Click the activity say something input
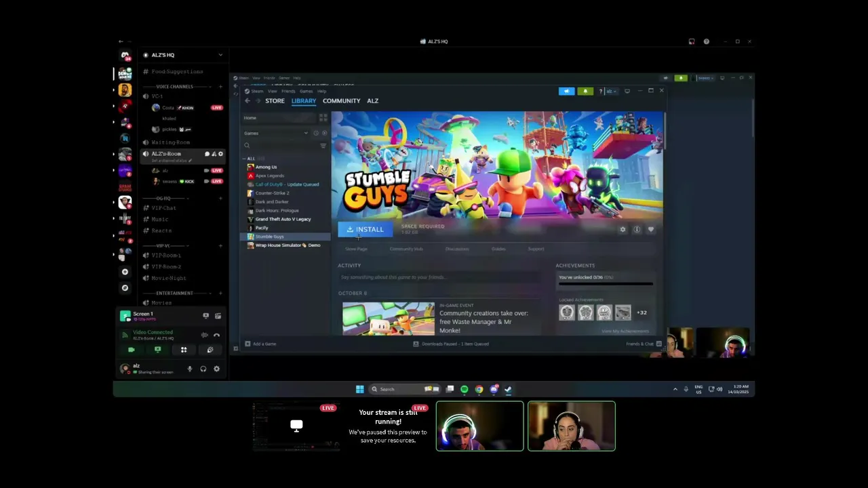The height and width of the screenshot is (488, 868). coord(439,277)
